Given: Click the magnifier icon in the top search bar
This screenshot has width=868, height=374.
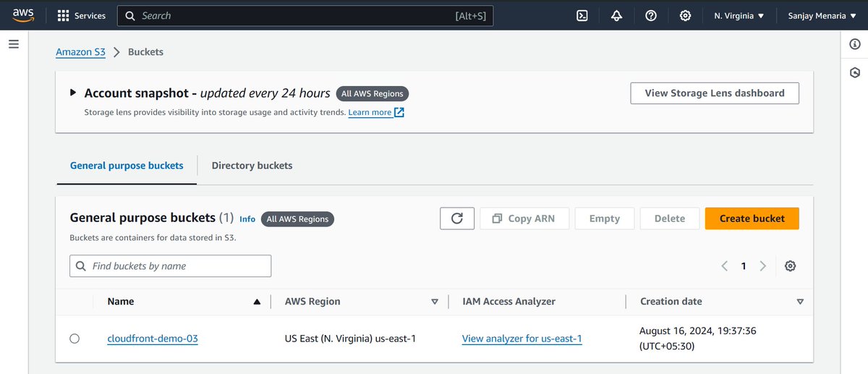Looking at the screenshot, I should tap(130, 16).
